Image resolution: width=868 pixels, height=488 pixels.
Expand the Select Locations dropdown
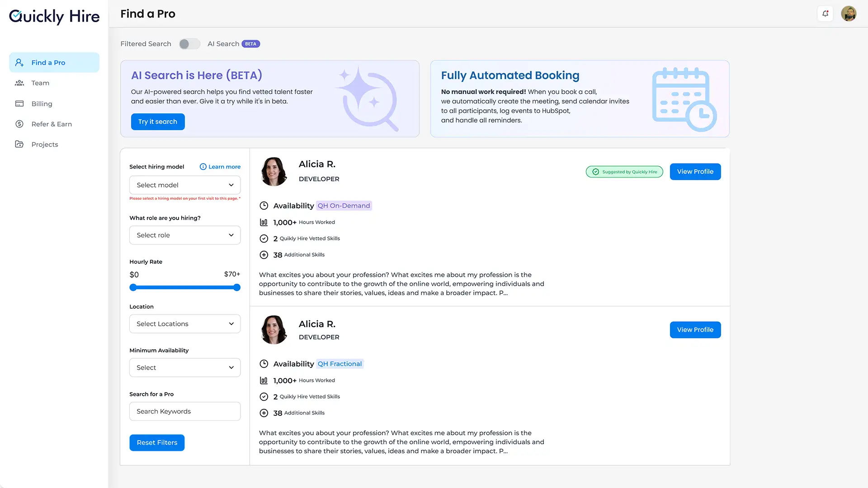coord(185,324)
